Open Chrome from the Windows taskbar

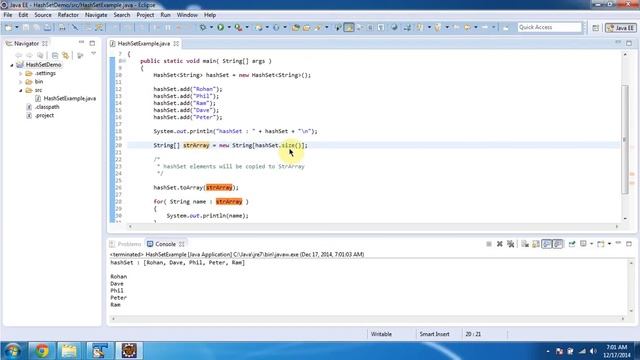pos(42,351)
